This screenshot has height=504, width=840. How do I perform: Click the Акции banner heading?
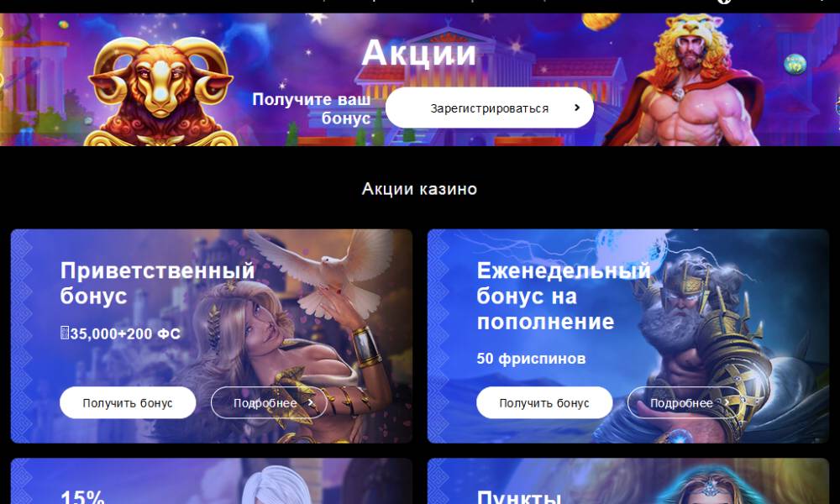pyautogui.click(x=419, y=52)
